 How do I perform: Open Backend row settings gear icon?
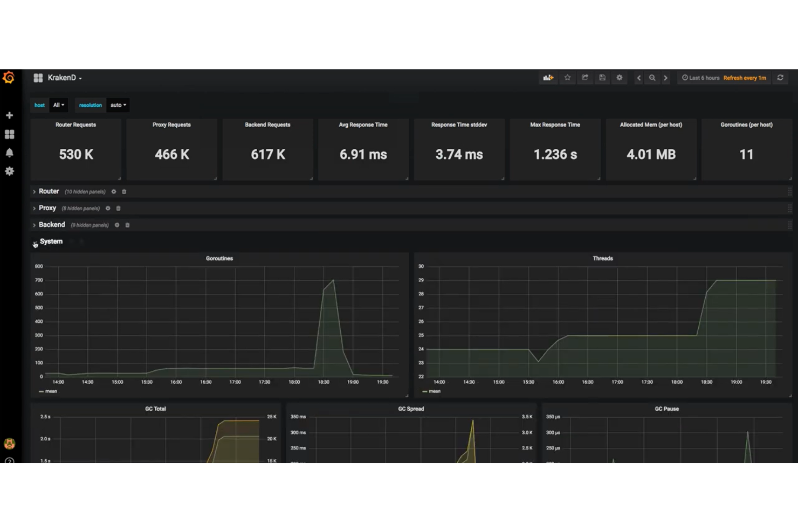117,225
